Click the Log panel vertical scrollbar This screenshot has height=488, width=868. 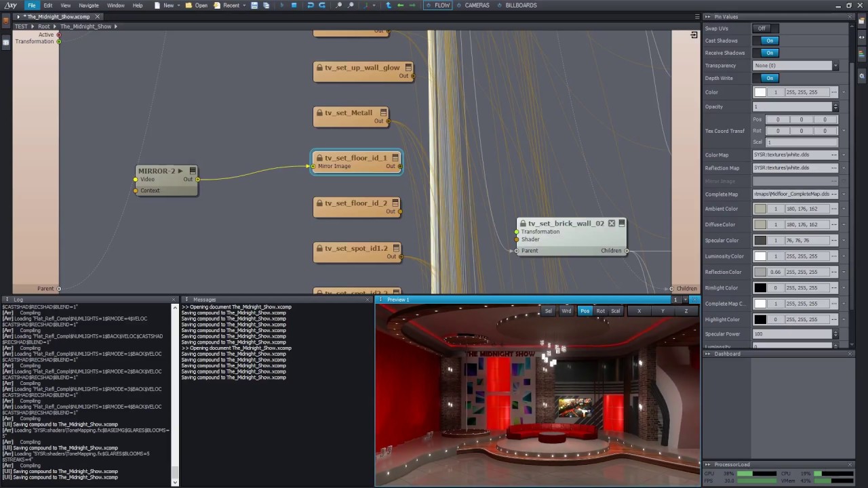point(175,394)
